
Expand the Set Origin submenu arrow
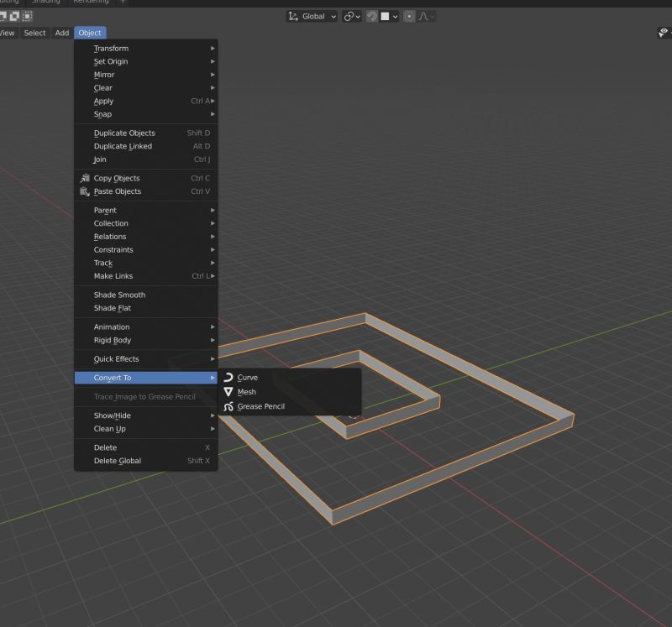pyautogui.click(x=213, y=61)
